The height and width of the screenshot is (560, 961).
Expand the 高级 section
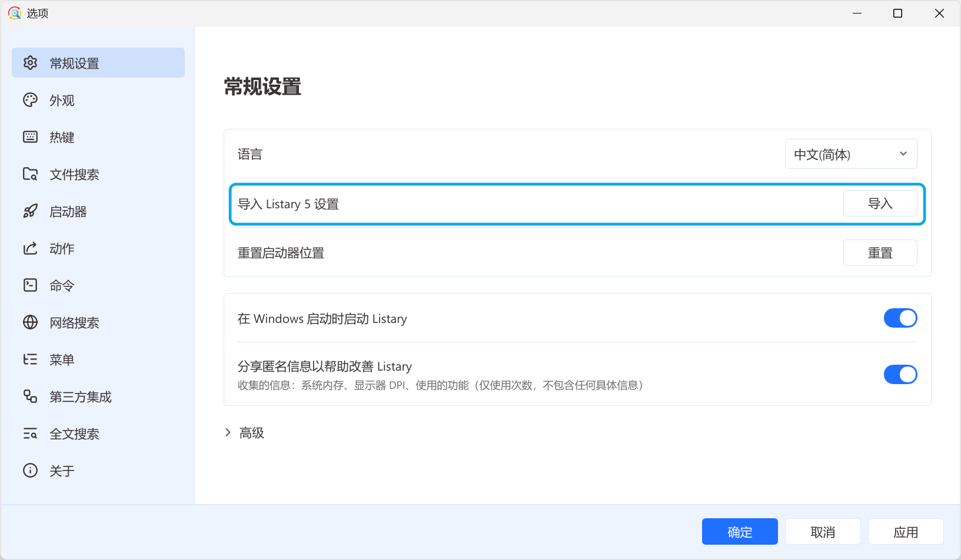coord(245,433)
